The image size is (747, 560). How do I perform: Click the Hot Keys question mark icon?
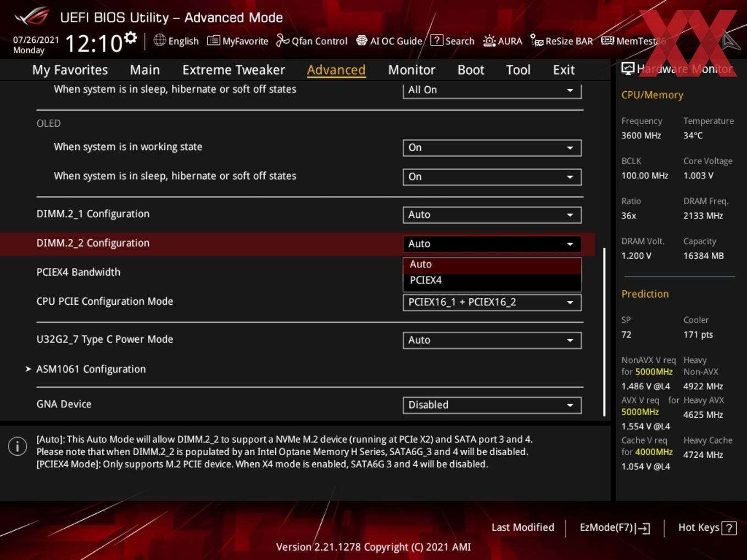tap(729, 528)
